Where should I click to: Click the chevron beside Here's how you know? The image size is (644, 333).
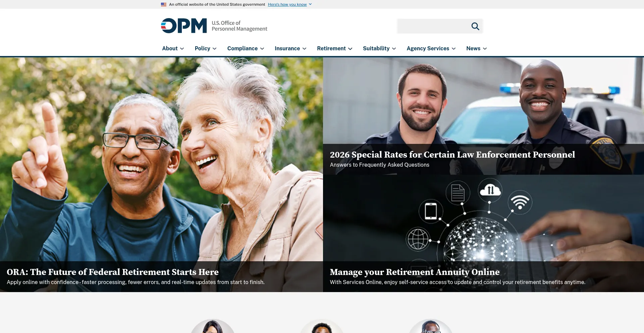[x=310, y=4]
